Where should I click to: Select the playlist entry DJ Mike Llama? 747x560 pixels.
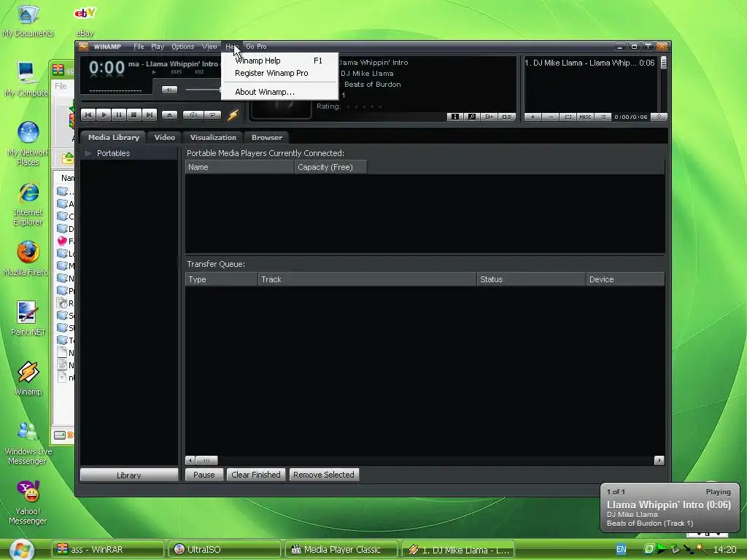589,63
